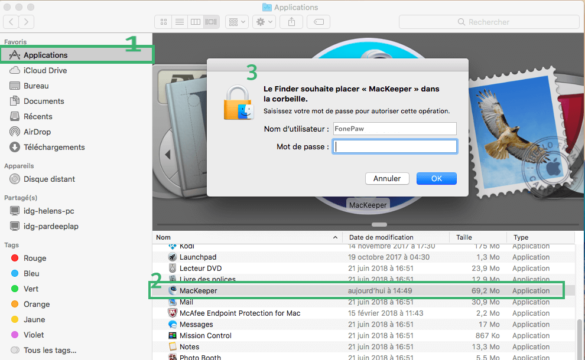The height and width of the screenshot is (360, 585).
Task: Click the Nom d'utilisateur field
Action: pos(394,128)
